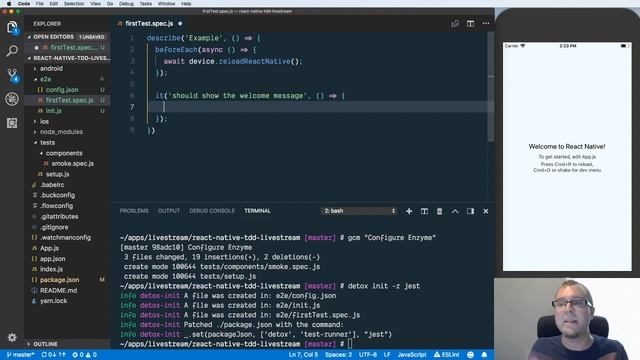Switch to the Output tab
This screenshot has width=640, height=360.
coord(169,211)
